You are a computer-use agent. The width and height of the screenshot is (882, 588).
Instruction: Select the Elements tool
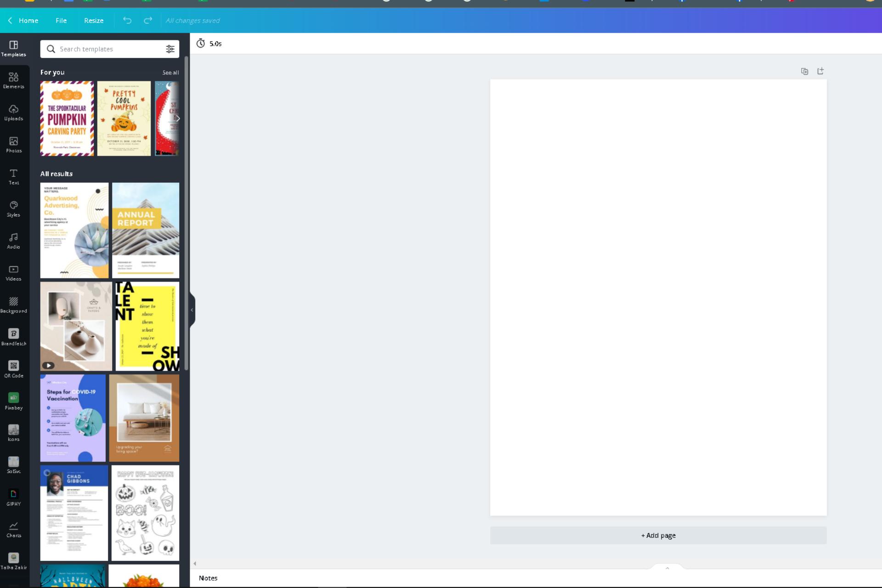click(14, 79)
